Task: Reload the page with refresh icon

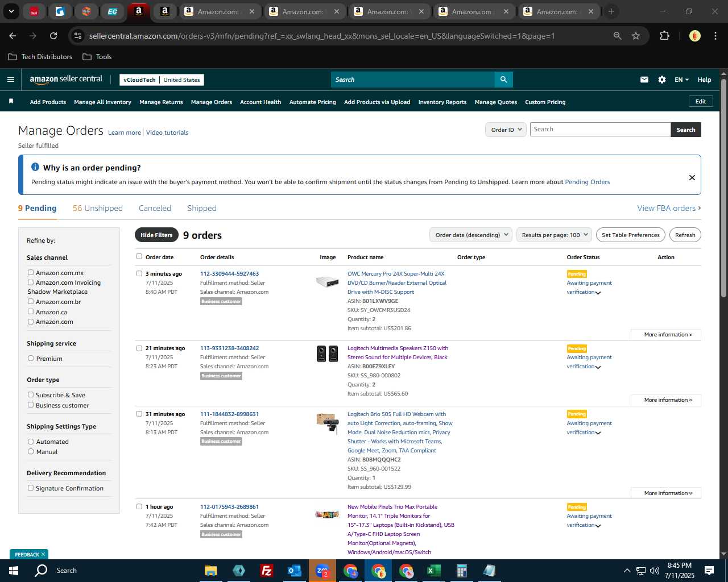Action: [53, 36]
